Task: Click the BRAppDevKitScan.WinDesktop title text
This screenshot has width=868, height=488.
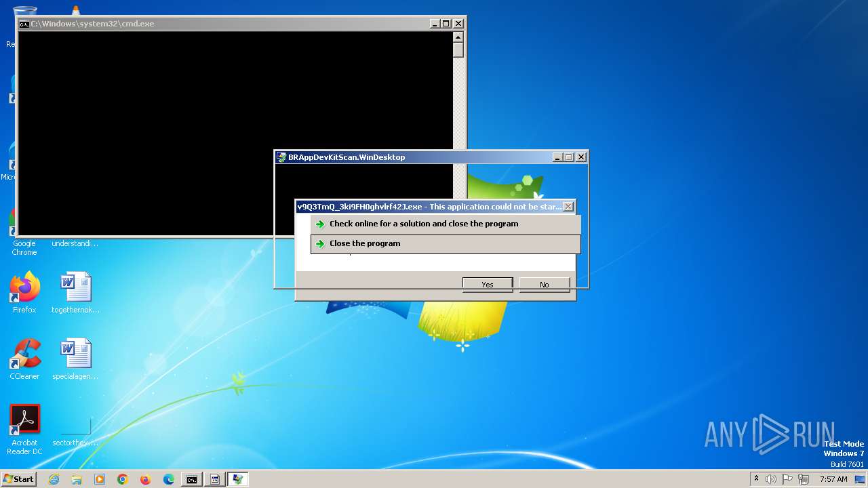Action: pyautogui.click(x=347, y=157)
